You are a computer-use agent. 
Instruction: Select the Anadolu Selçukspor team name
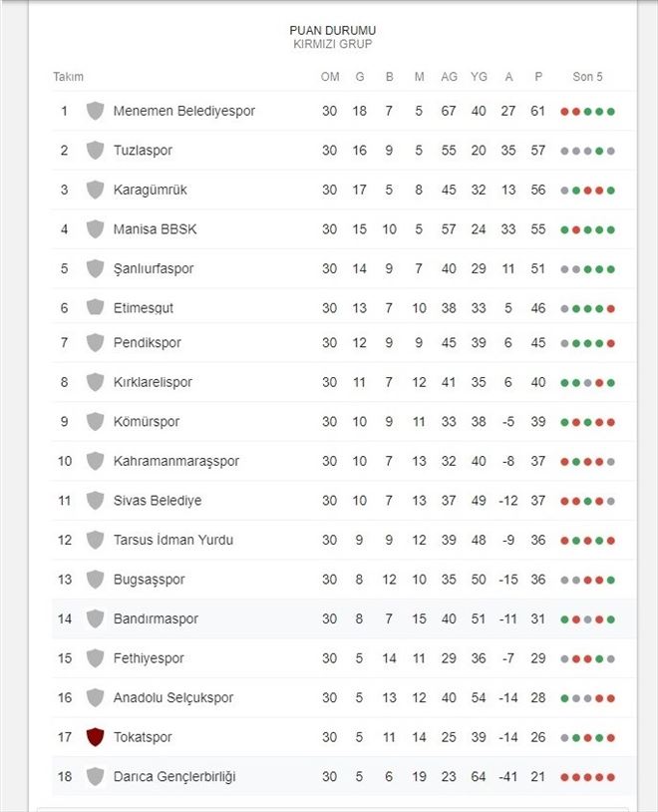pos(173,697)
